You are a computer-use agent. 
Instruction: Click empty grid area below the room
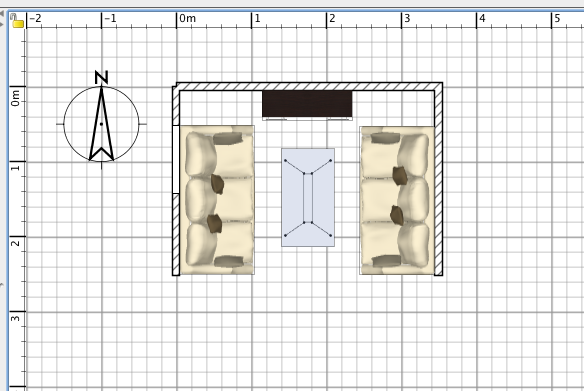tap(309, 335)
